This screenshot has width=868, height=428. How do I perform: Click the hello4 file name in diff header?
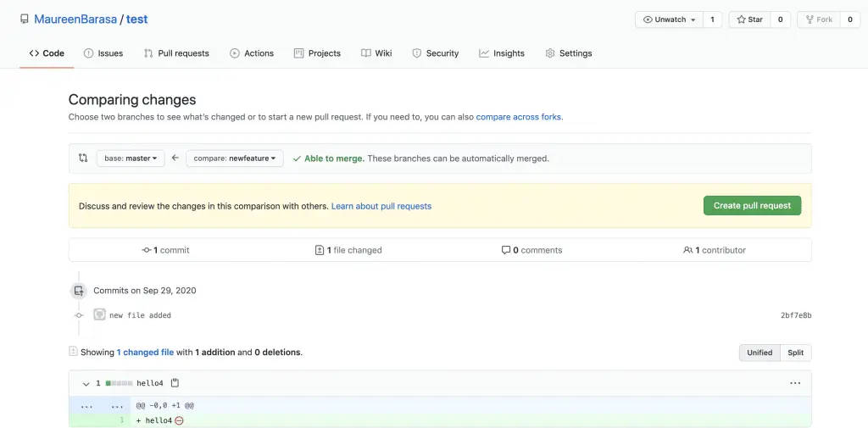[x=150, y=383]
